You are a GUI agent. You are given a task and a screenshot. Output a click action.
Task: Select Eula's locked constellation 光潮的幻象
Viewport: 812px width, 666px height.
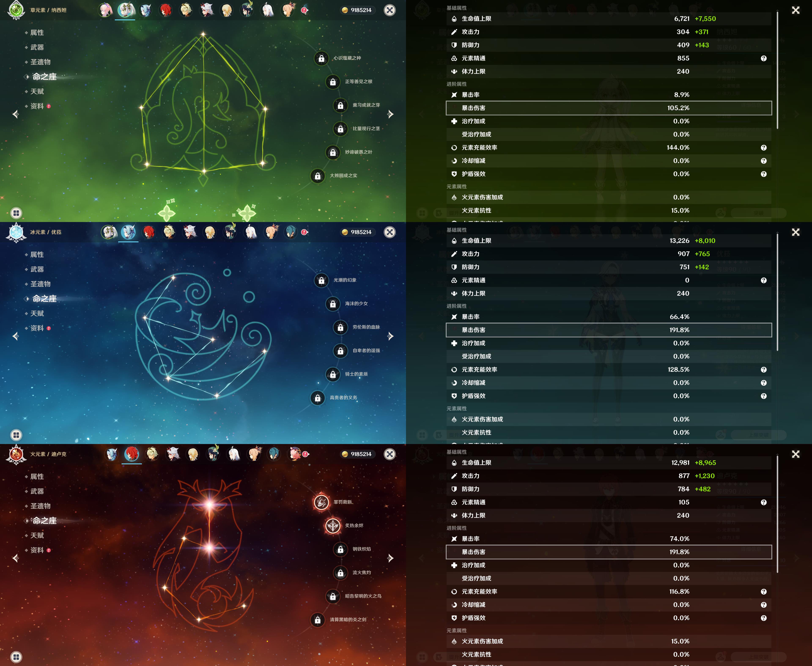[321, 280]
